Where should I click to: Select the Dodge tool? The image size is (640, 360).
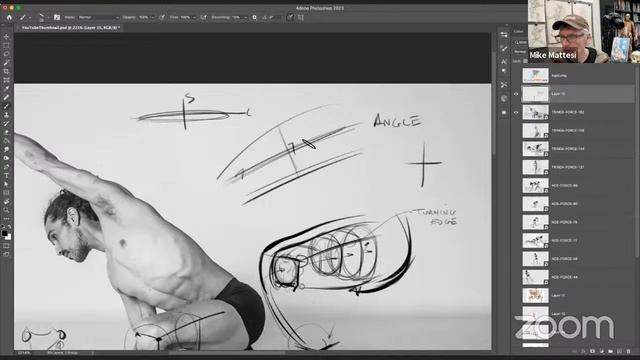6,158
